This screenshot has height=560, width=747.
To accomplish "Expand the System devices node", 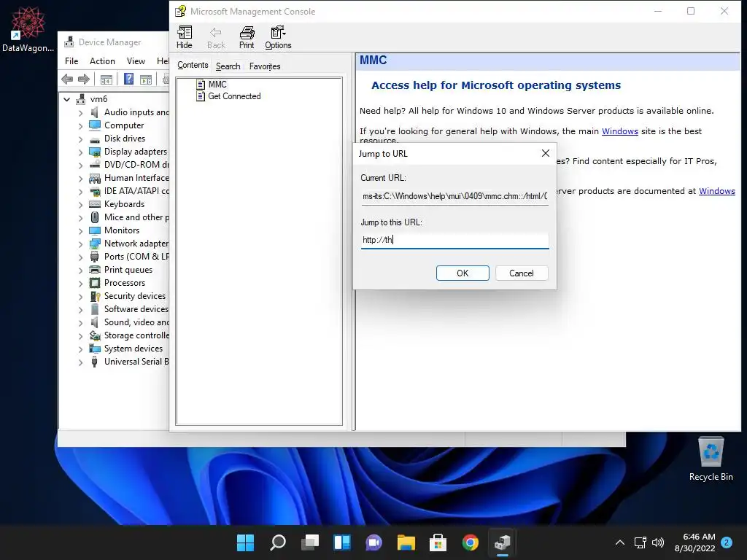I will coord(80,349).
